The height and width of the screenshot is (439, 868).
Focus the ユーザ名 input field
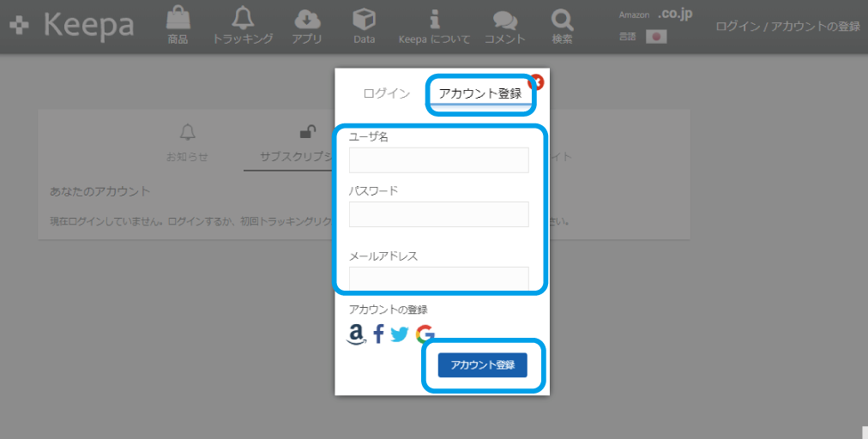coord(438,160)
